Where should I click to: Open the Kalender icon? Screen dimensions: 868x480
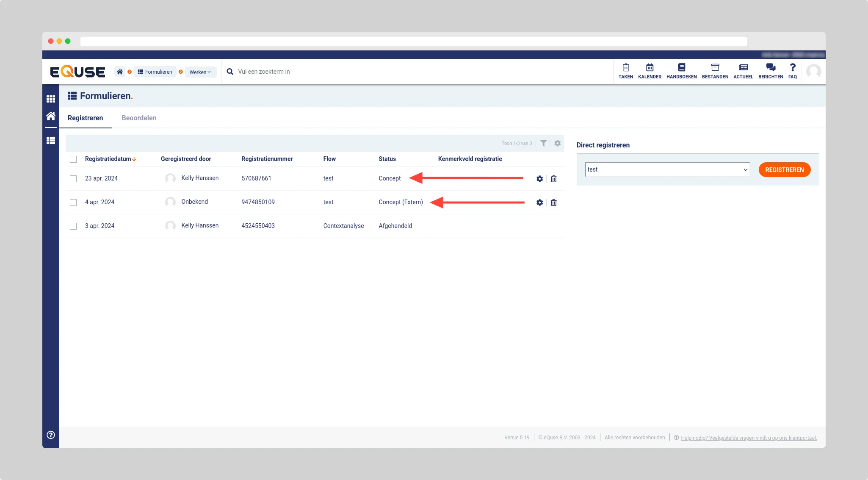coord(650,68)
